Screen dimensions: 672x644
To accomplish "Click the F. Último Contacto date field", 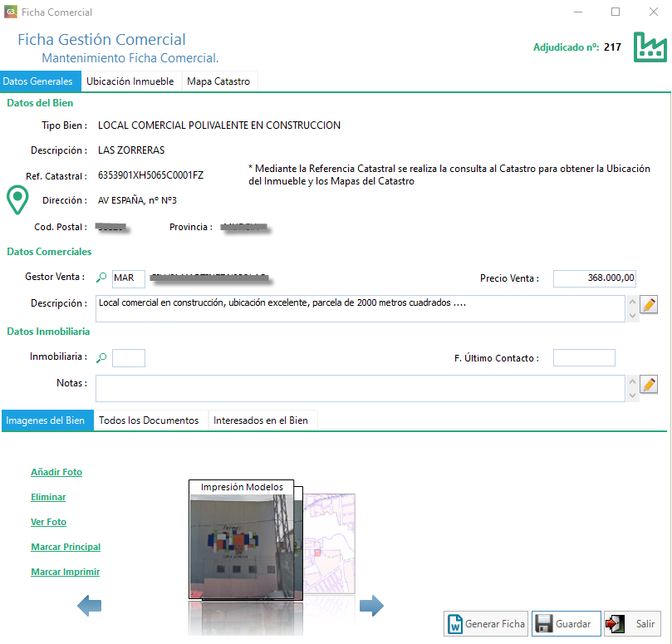I will [x=584, y=358].
